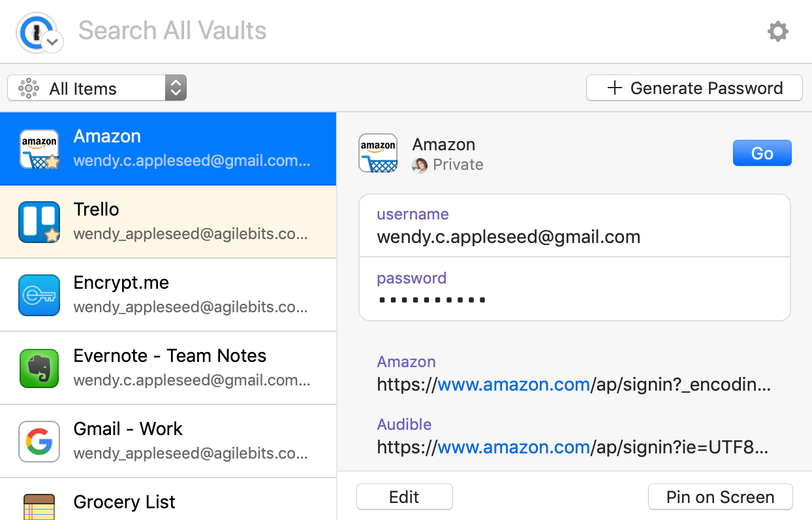Open settings with the gear icon
Viewport: 812px width, 520px height.
[777, 31]
